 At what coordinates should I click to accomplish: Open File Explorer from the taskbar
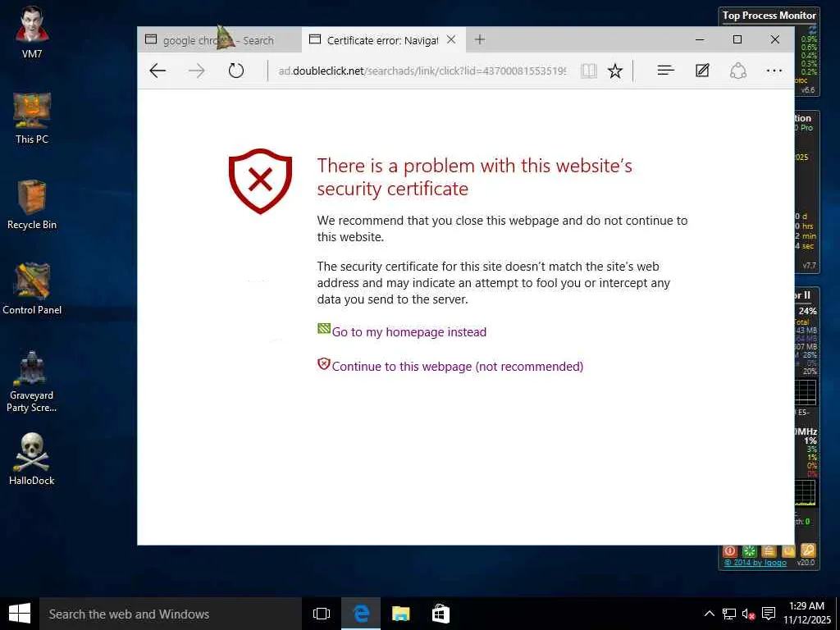[400, 614]
